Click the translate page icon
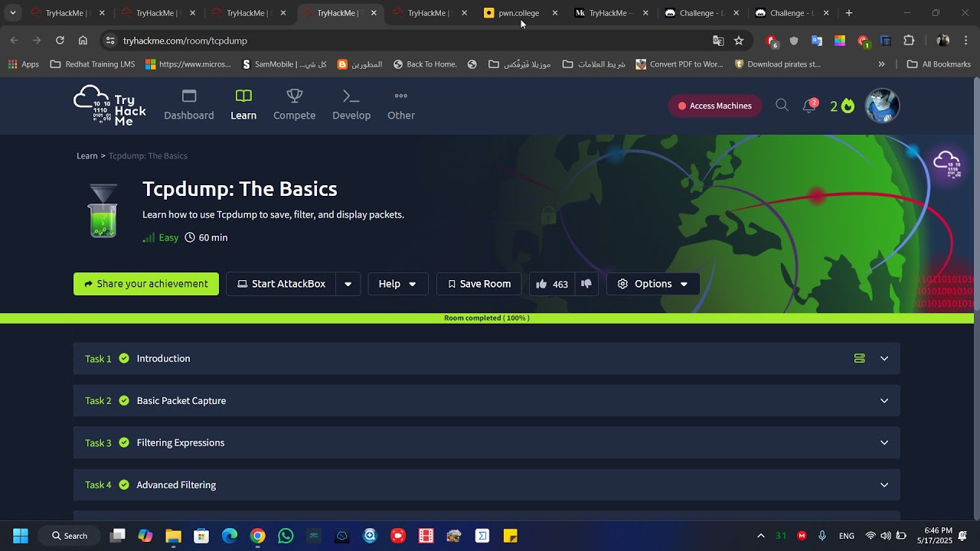 tap(718, 41)
